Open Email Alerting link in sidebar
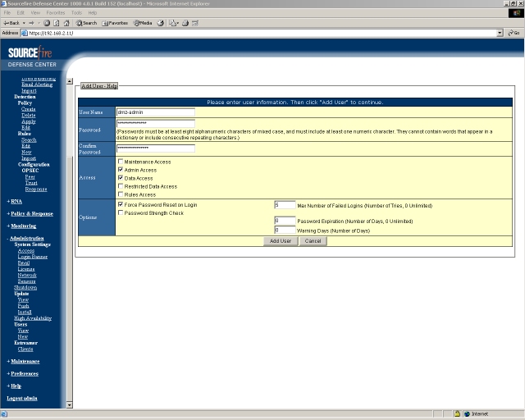525x420 pixels. [x=37, y=84]
